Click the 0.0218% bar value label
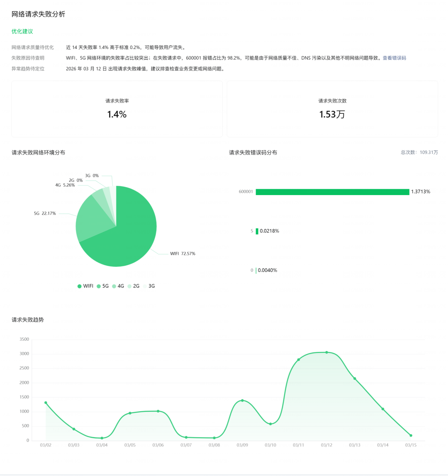 pyautogui.click(x=269, y=231)
